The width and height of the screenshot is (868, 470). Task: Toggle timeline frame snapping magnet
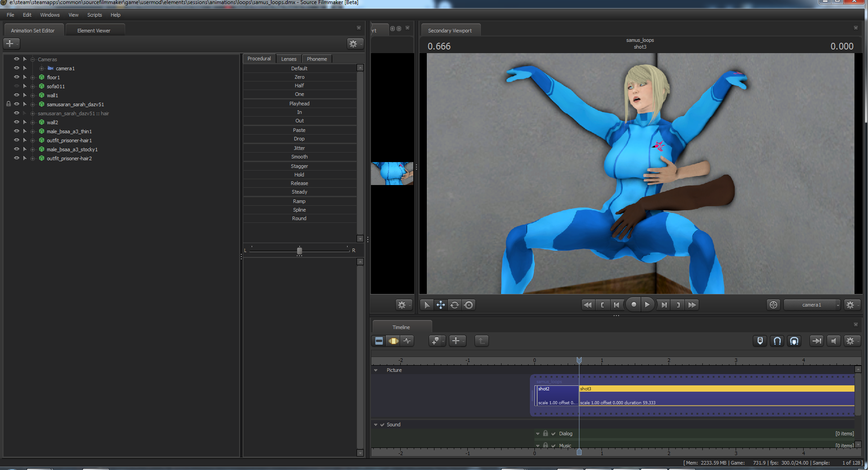click(x=794, y=341)
